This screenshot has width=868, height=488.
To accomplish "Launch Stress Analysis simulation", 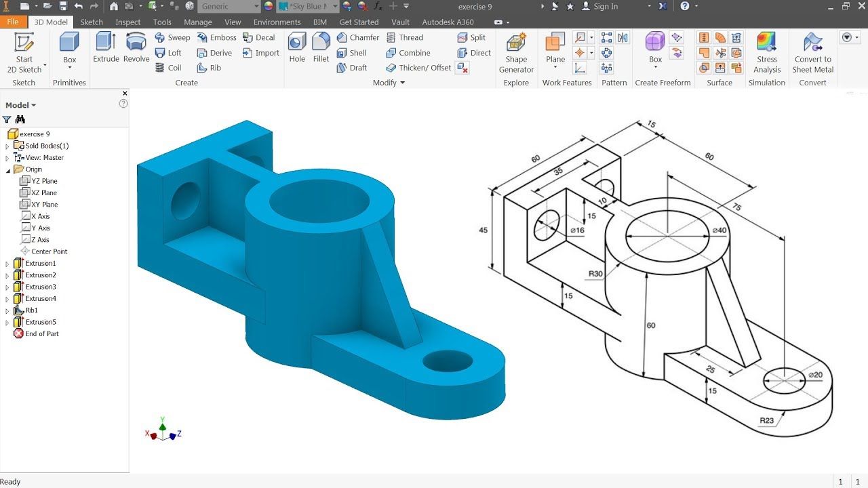I will [x=767, y=53].
